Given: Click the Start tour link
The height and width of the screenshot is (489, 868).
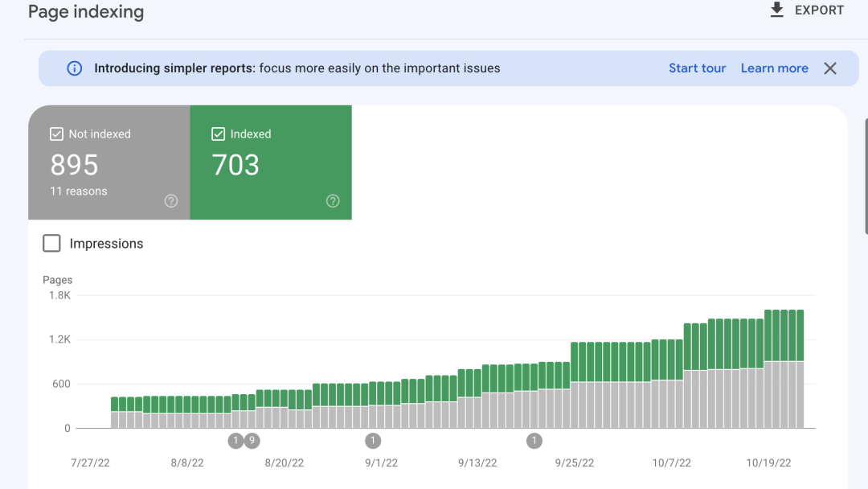Looking at the screenshot, I should (x=697, y=68).
